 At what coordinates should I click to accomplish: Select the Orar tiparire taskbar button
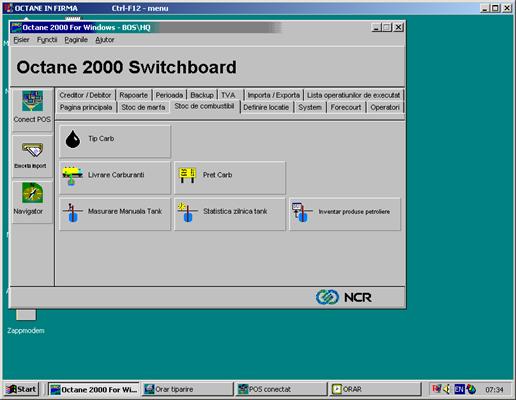tap(187, 389)
